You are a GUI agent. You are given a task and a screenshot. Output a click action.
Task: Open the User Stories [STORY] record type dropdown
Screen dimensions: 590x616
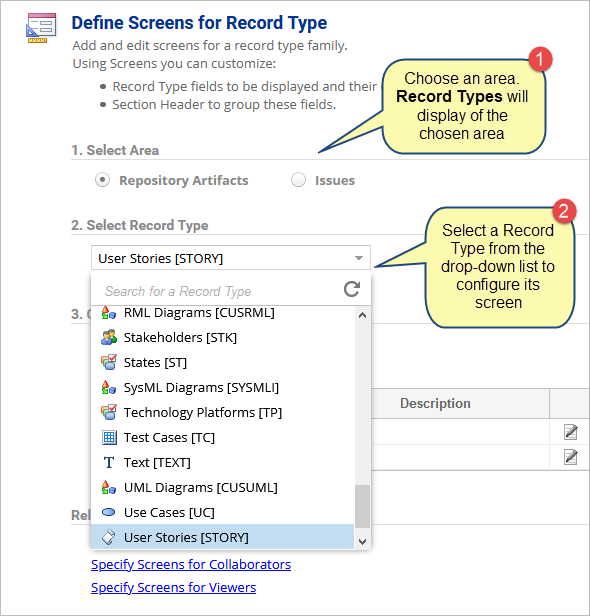231,258
